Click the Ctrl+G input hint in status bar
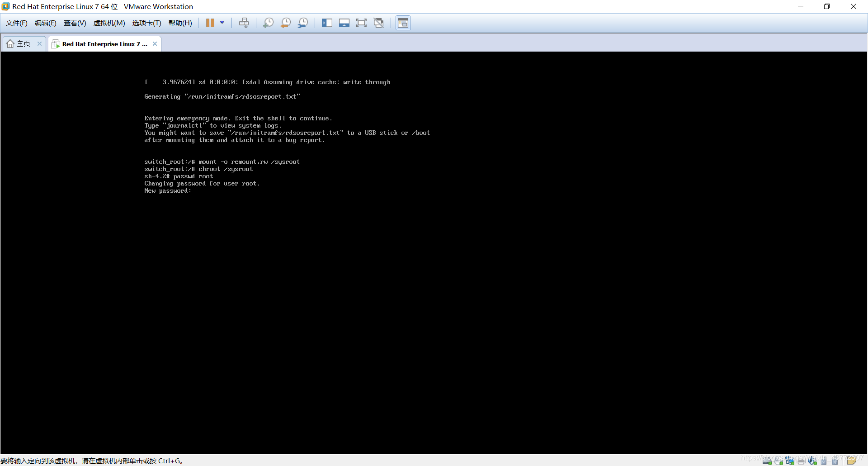 [x=92, y=461]
